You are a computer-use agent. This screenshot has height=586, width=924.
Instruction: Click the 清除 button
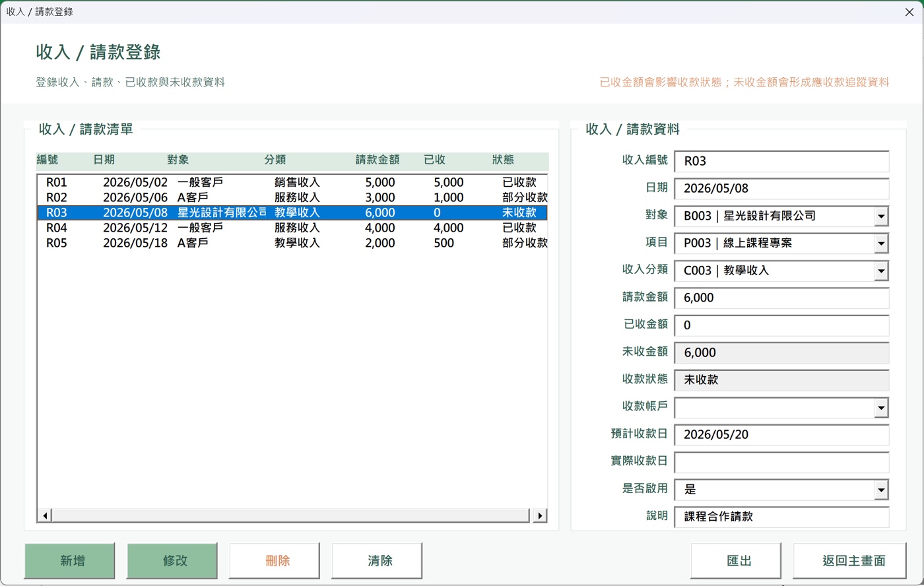click(377, 561)
